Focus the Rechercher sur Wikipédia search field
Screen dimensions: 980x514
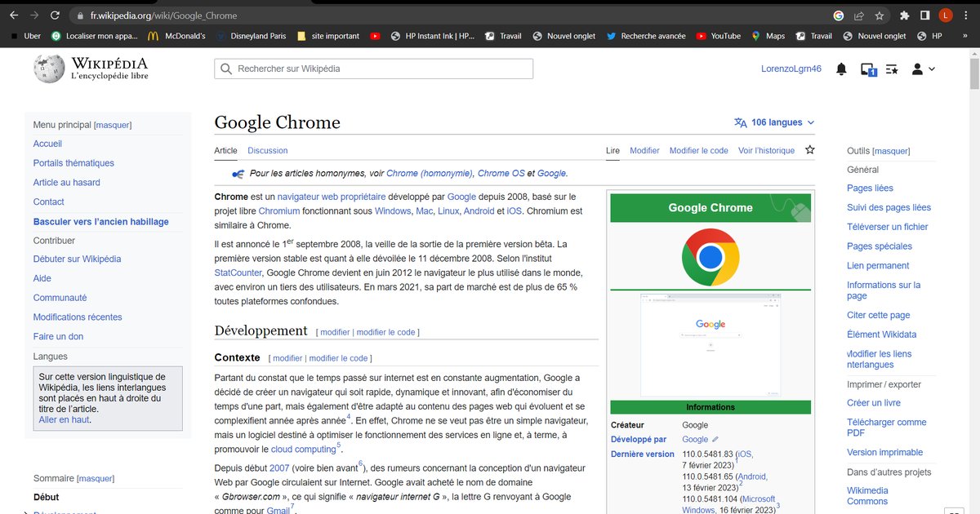click(373, 69)
